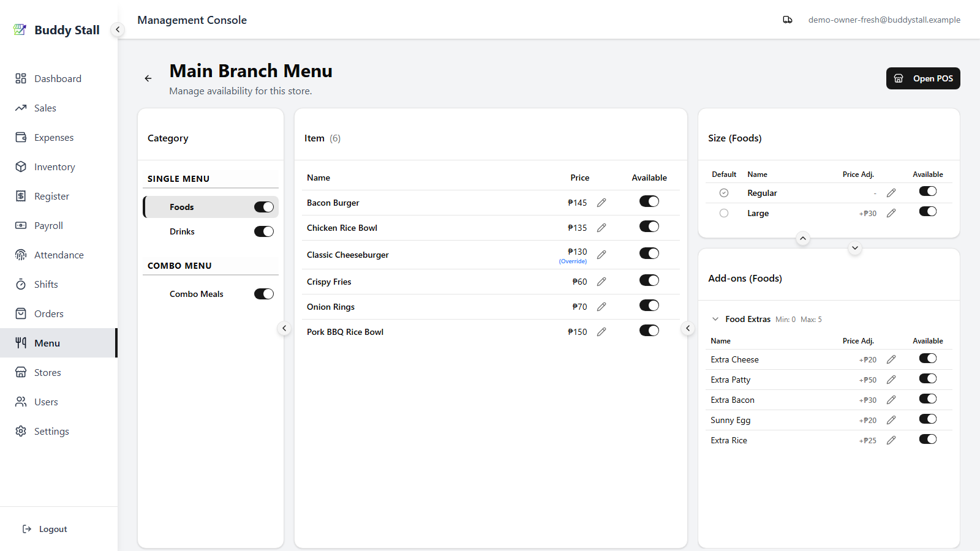The height and width of the screenshot is (551, 980).
Task: Log out using the Logout button
Action: point(45,529)
